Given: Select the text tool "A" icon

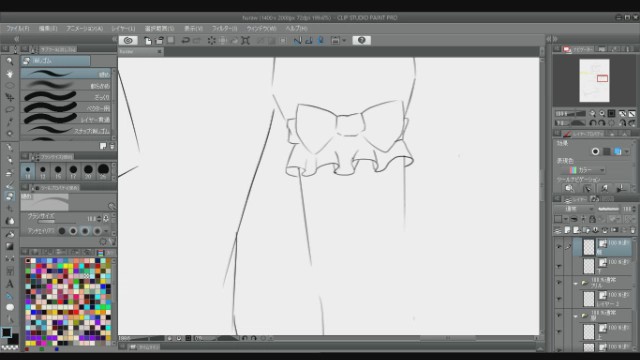Looking at the screenshot, I should [x=10, y=284].
